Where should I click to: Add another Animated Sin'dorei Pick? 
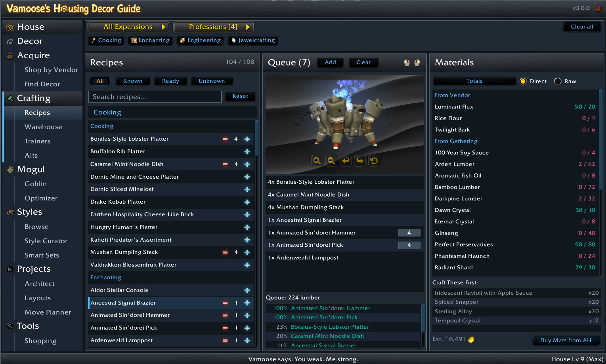[247, 328]
